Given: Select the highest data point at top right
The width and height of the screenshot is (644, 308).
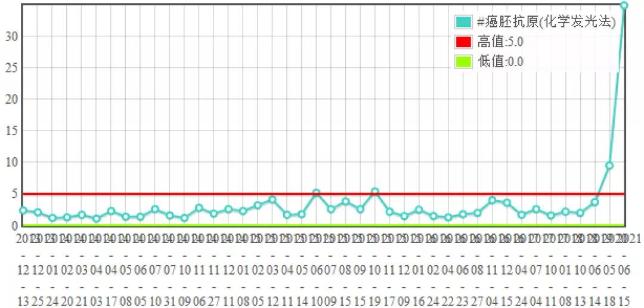Looking at the screenshot, I should tap(624, 5).
